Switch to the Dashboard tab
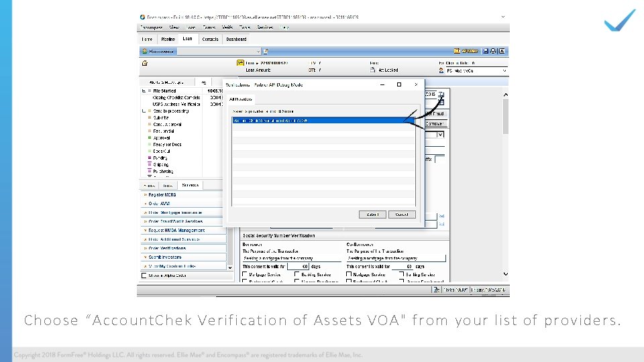 pos(236,40)
